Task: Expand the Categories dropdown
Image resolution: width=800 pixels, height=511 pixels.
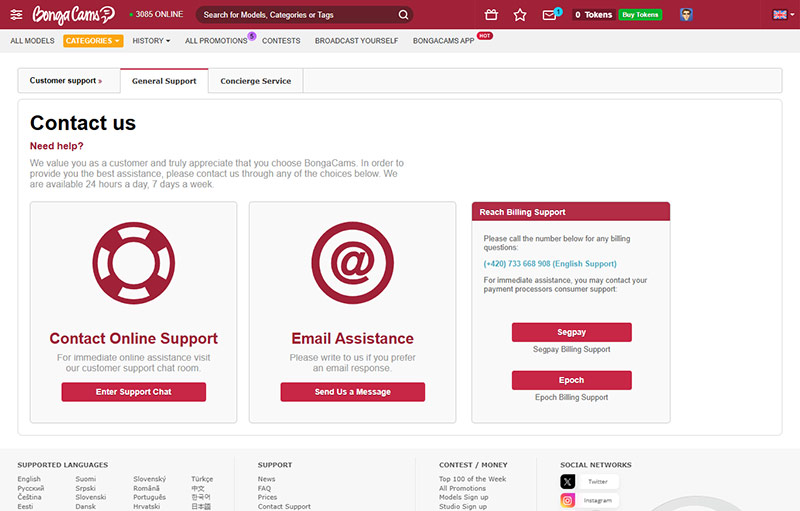Action: tap(93, 41)
